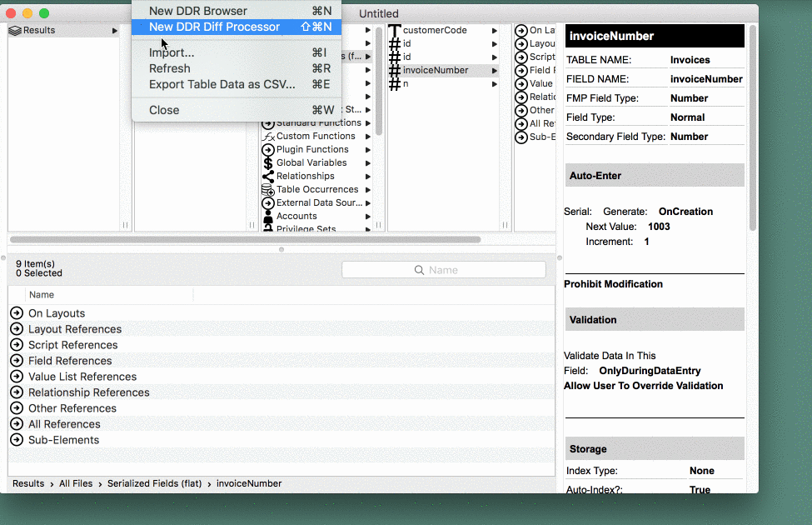
Task: Click the Value arrow-circle icon in top column
Action: (521, 83)
